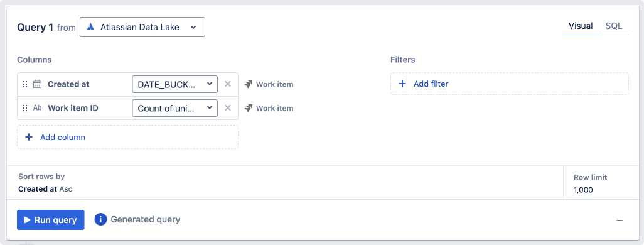The image size is (644, 245).
Task: Click the calendar icon on Created at row
Action: (38, 84)
